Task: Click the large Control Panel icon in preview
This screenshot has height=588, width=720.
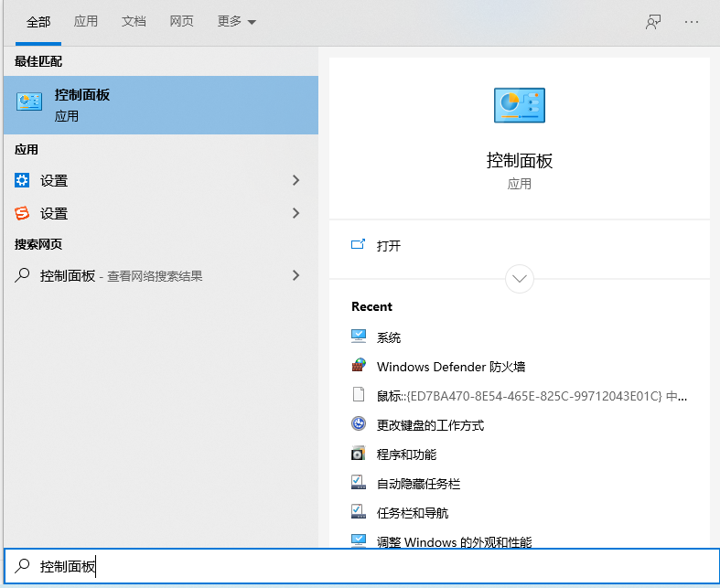Action: click(x=519, y=106)
